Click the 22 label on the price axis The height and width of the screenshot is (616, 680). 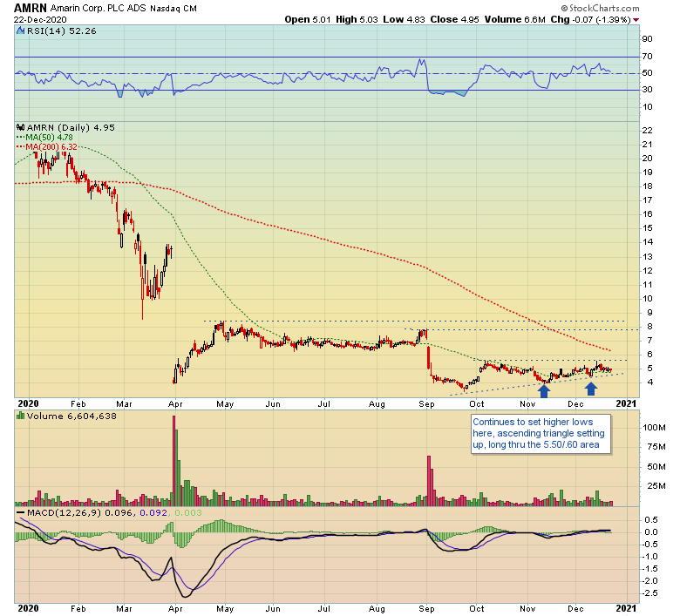647,131
